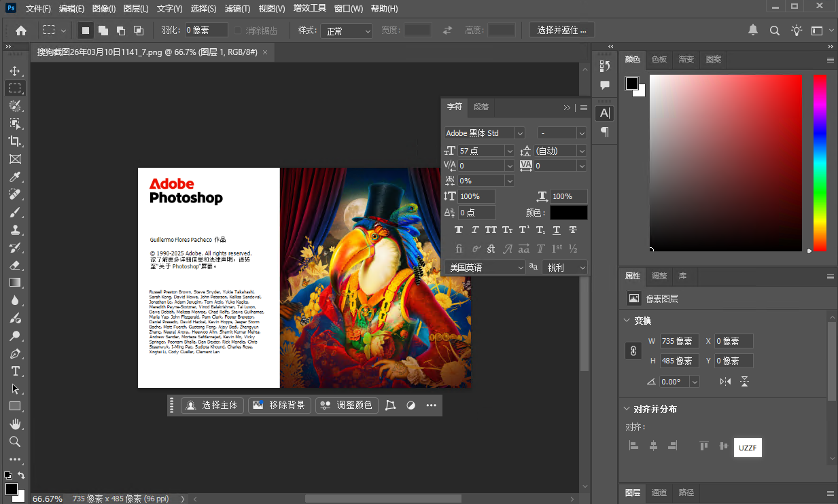The height and width of the screenshot is (504, 838).
Task: Toggle the width-height link in Properties panel
Action: [x=633, y=350]
